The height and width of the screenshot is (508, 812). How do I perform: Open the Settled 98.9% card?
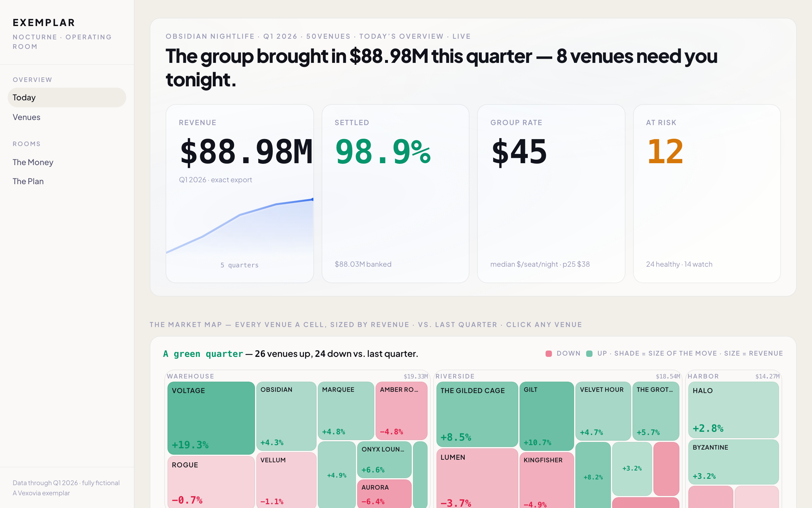tap(395, 194)
